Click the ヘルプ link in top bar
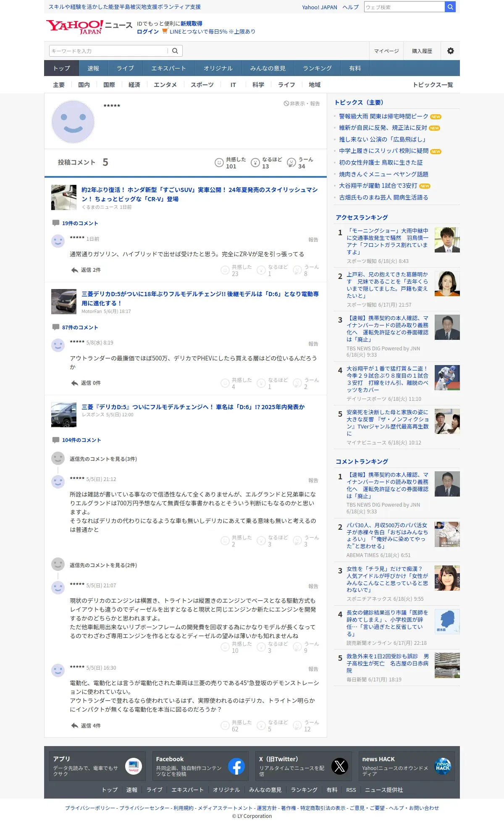Screen dimensions: 504x828 pyautogui.click(x=351, y=7)
